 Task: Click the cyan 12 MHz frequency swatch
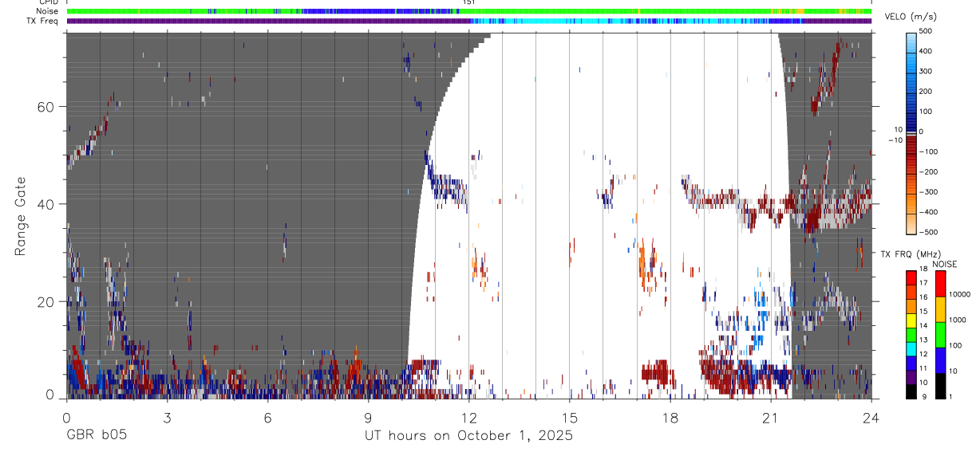point(911,348)
